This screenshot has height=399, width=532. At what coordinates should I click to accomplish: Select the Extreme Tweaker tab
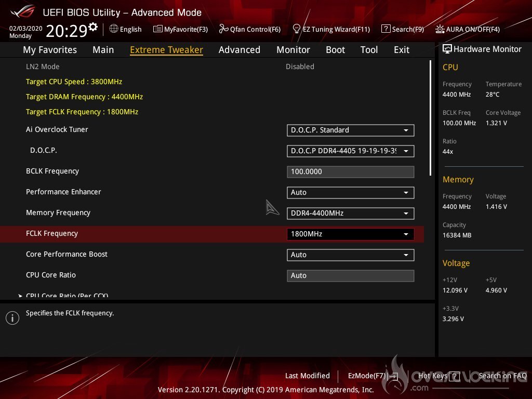tap(167, 50)
